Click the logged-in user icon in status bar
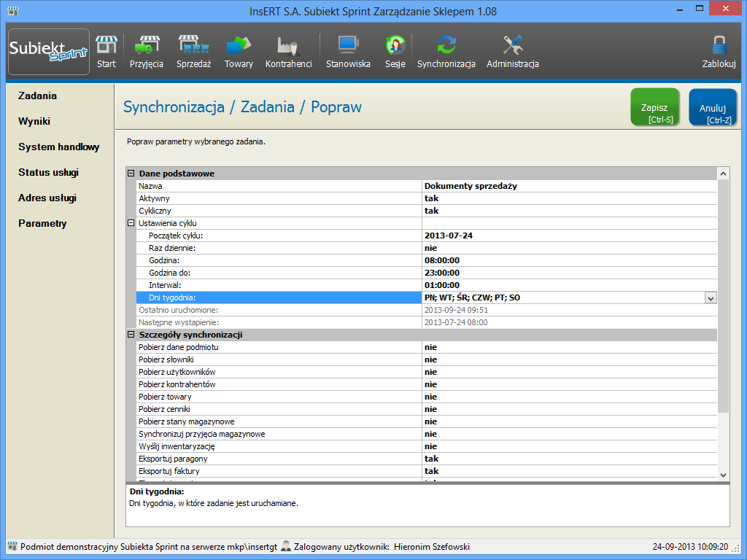Screen dimensions: 747x560 click(286, 546)
